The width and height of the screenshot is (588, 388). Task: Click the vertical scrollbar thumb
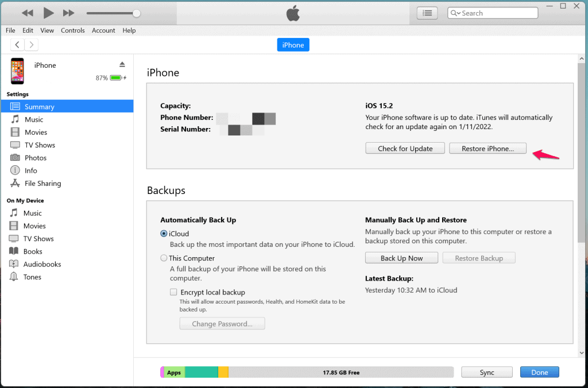point(582,152)
